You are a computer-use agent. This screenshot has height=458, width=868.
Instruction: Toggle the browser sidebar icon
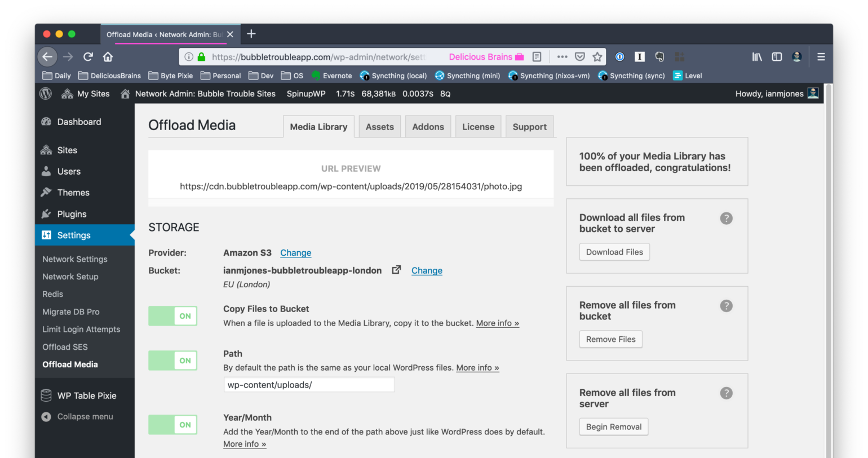[777, 57]
